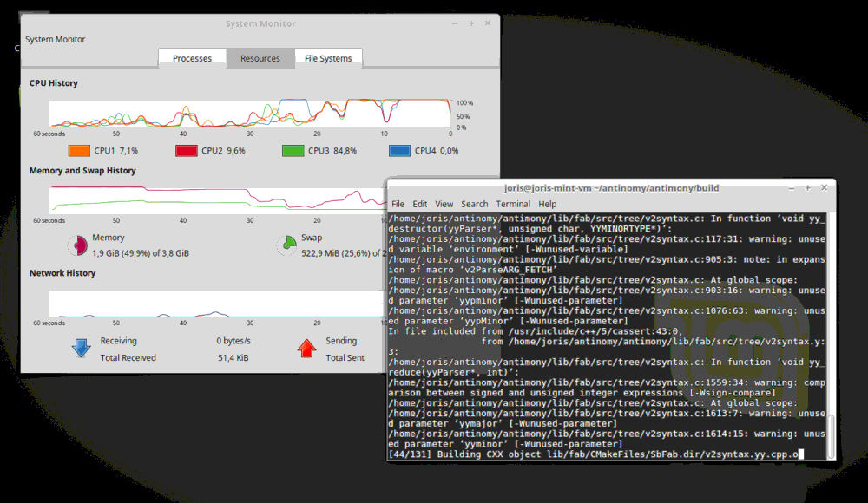Click the terminal title bar text

(x=611, y=188)
